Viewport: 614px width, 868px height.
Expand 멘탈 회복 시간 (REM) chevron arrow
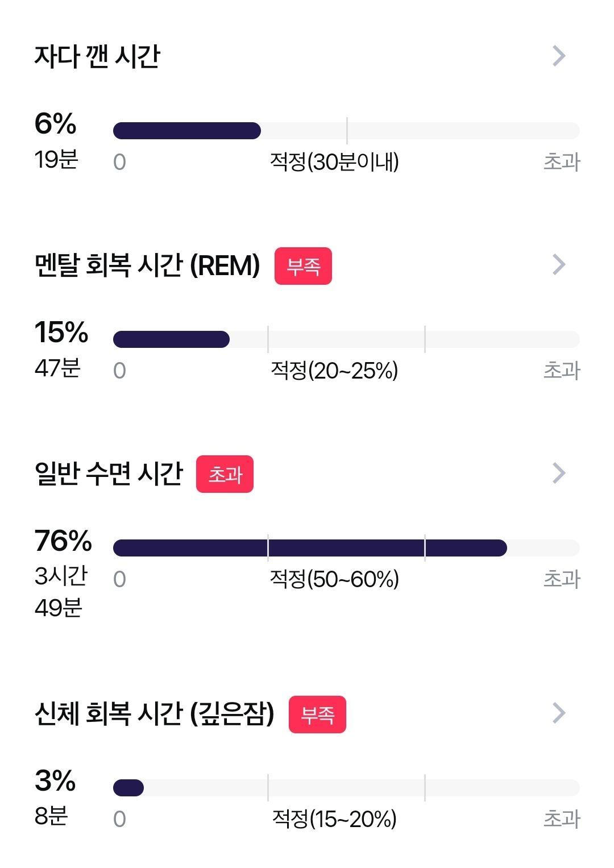click(x=559, y=264)
